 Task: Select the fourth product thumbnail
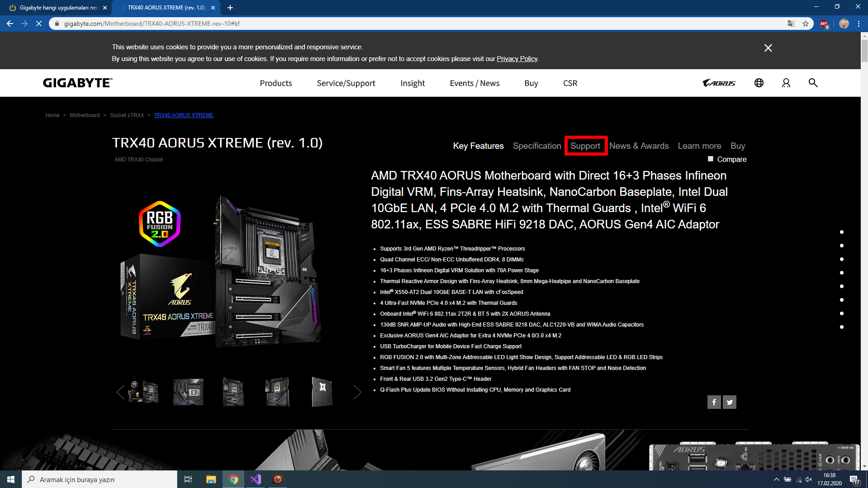(277, 392)
